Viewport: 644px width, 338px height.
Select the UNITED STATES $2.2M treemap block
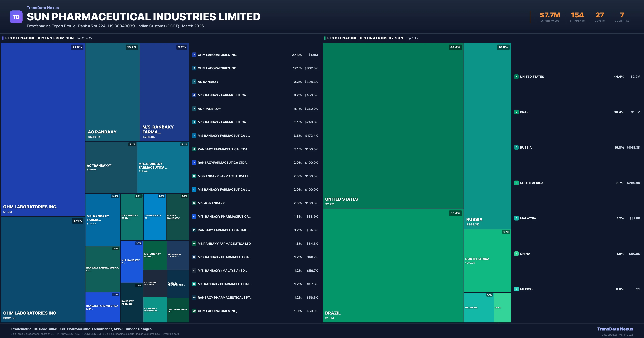(393, 126)
